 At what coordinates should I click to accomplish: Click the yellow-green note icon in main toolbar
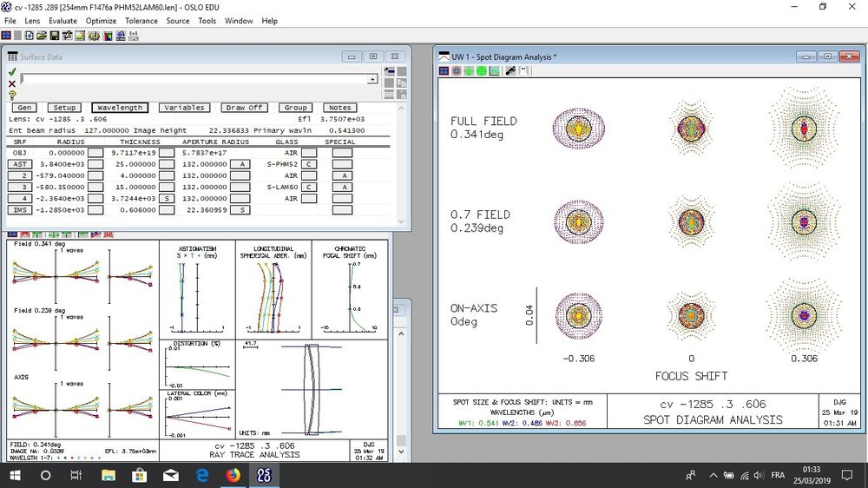point(80,36)
